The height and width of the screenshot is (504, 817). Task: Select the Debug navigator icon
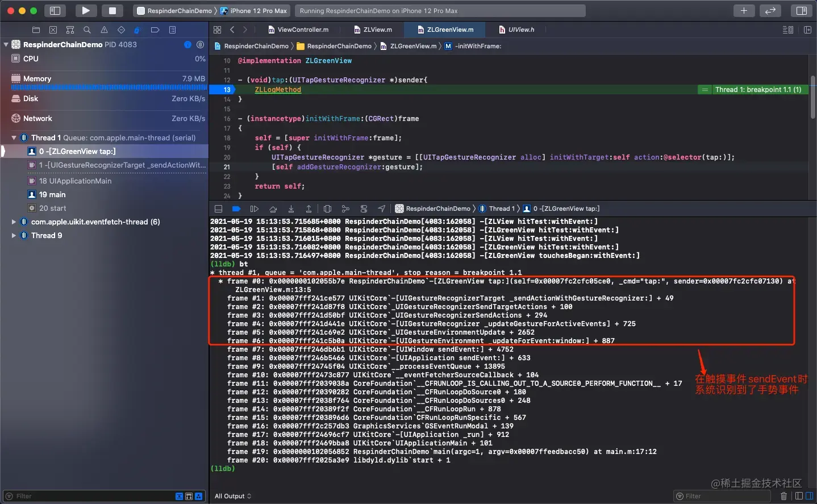(137, 30)
